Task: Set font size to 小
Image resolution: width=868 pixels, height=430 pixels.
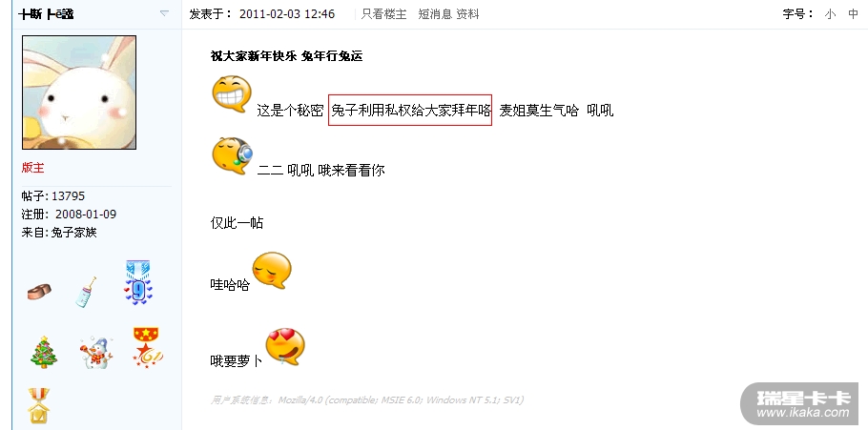Action: [830, 14]
